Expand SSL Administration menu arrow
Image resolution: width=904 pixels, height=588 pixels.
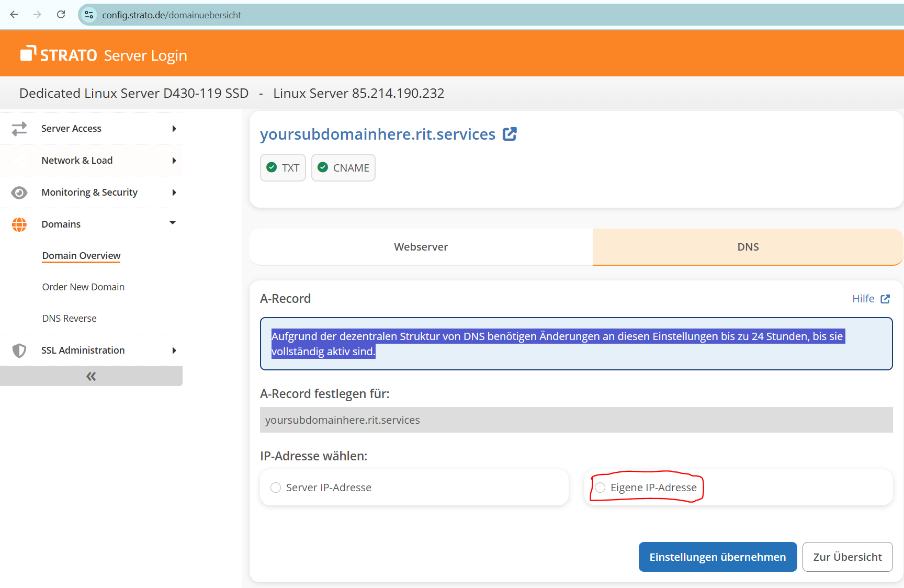[x=174, y=350]
